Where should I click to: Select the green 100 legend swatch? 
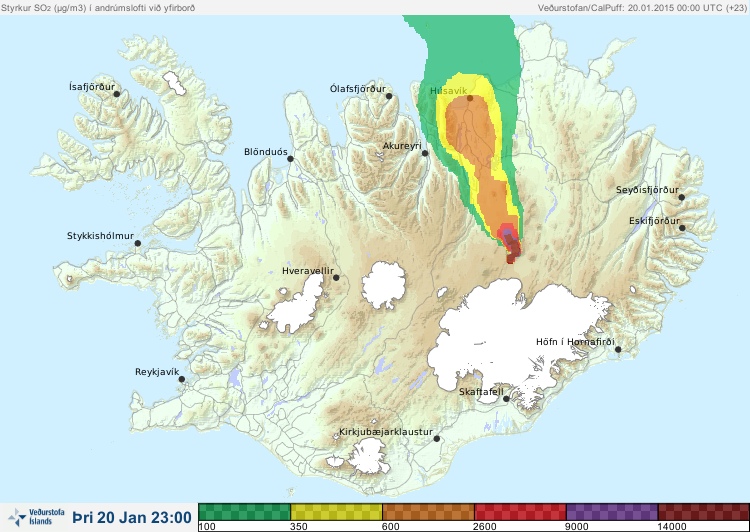(244, 512)
